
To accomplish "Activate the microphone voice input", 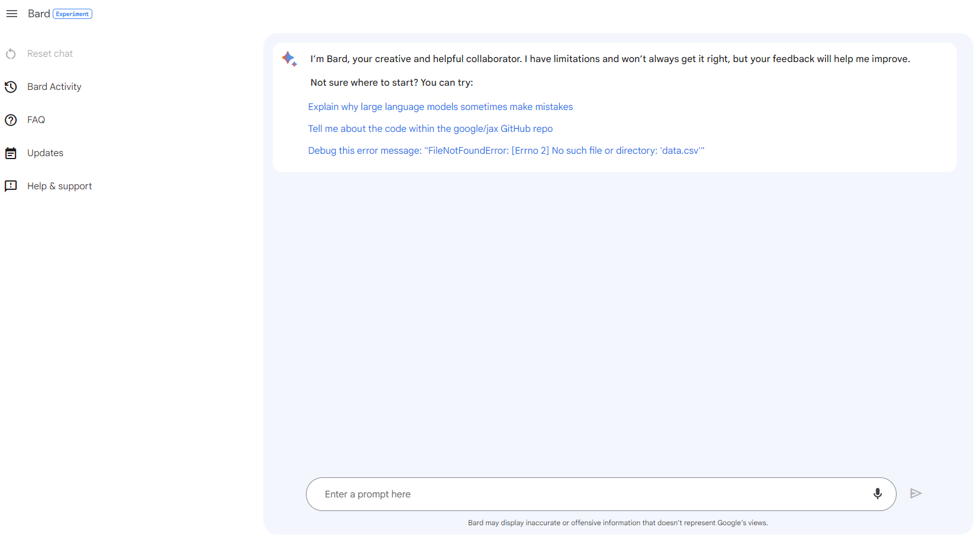I will tap(877, 494).
